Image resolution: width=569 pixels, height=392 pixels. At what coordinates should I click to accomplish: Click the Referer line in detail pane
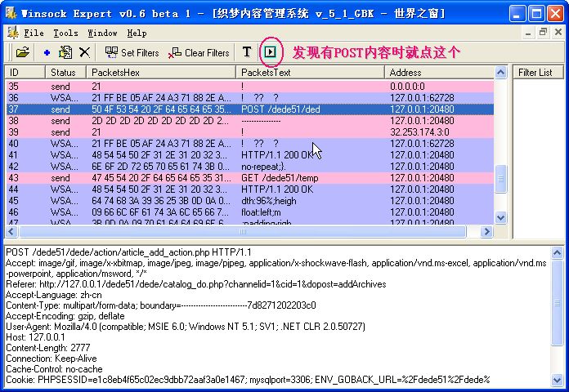pos(196,284)
